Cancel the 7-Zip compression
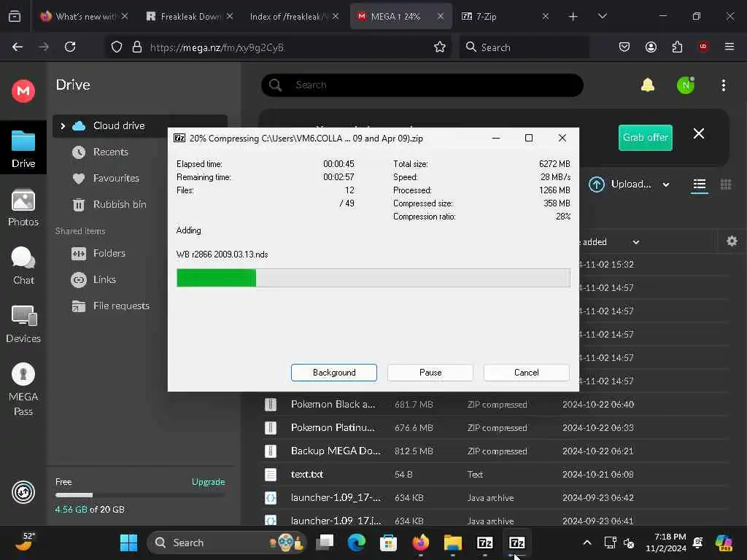The image size is (747, 560). pos(527,373)
